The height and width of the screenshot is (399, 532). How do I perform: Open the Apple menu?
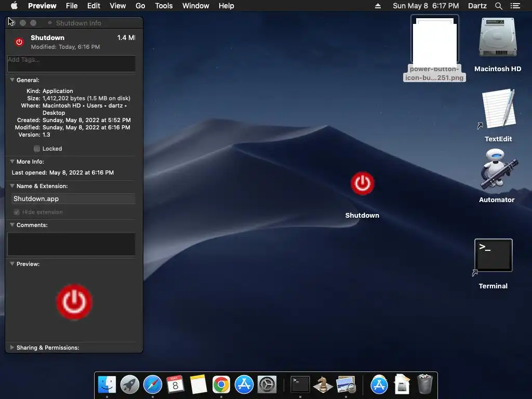(14, 6)
